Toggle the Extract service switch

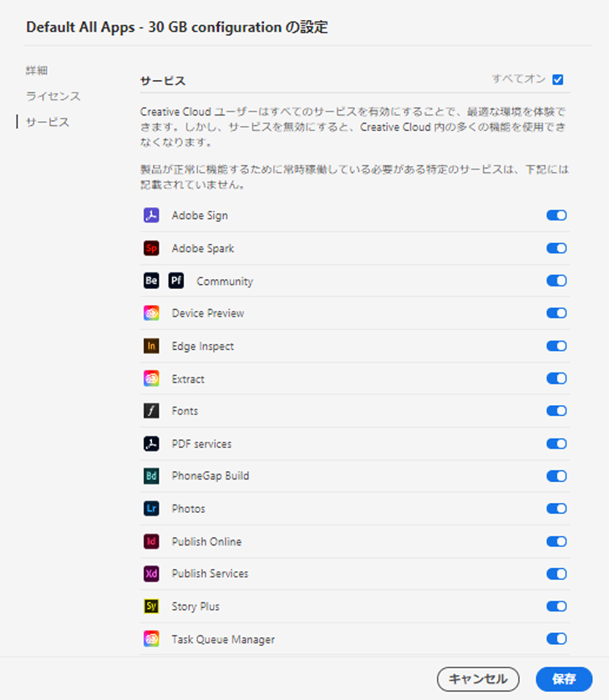click(556, 378)
